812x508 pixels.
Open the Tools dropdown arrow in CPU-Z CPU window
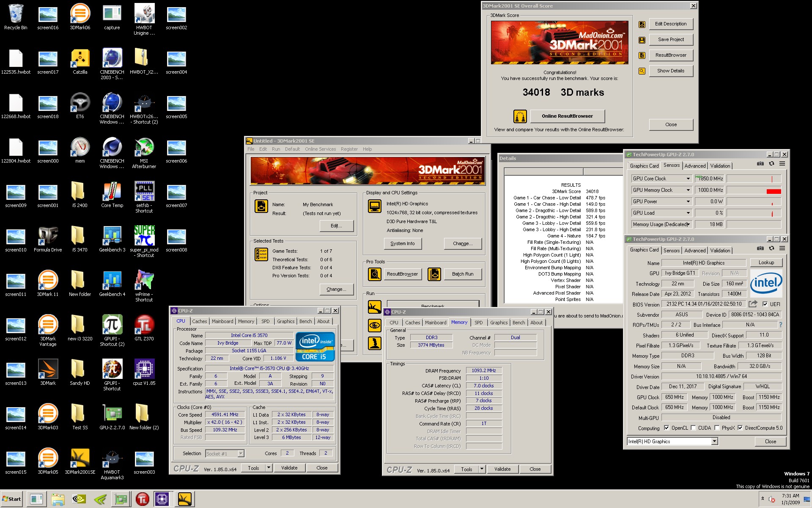[x=269, y=468]
